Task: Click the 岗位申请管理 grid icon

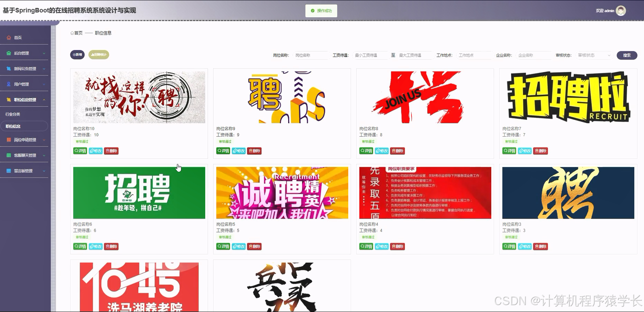Action: (x=9, y=140)
